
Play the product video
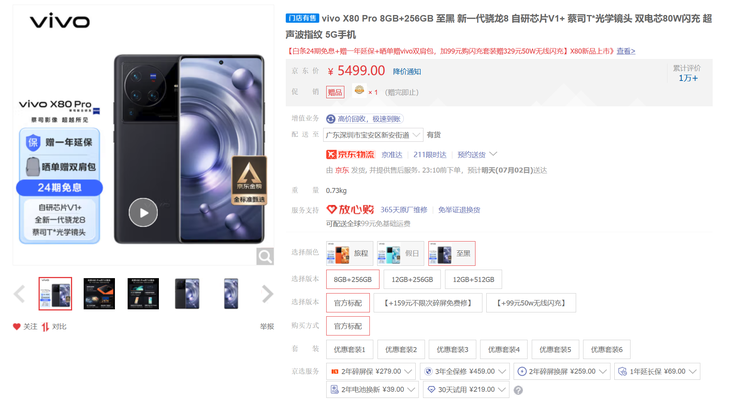[x=143, y=212]
